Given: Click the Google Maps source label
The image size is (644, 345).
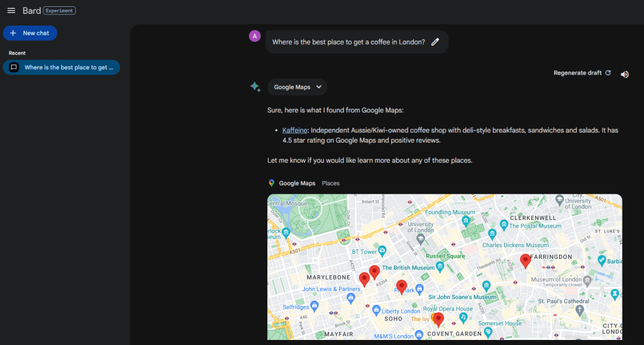Looking at the screenshot, I should tap(297, 183).
